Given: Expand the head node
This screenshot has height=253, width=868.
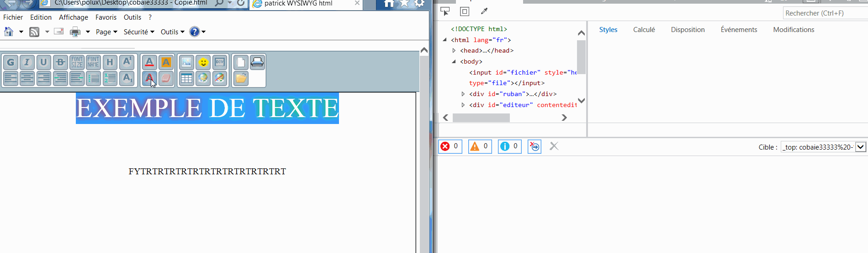Looking at the screenshot, I should tap(454, 51).
